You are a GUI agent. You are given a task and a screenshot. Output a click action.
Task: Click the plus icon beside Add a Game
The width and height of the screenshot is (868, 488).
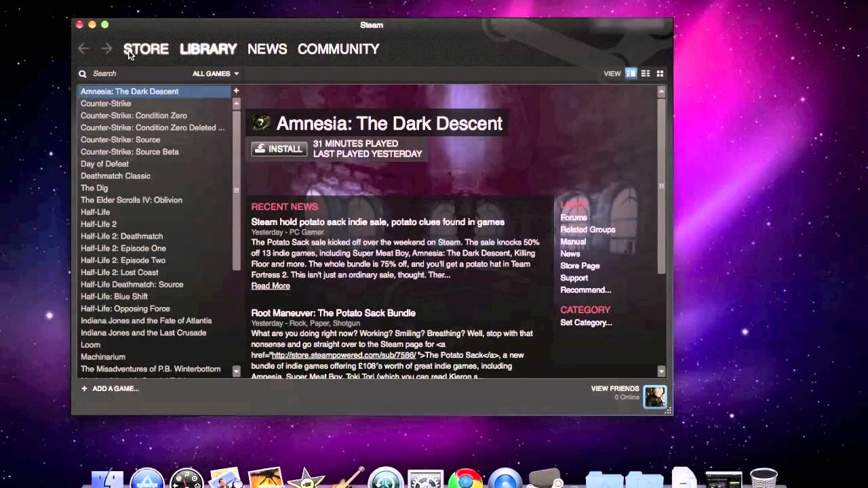(84, 388)
